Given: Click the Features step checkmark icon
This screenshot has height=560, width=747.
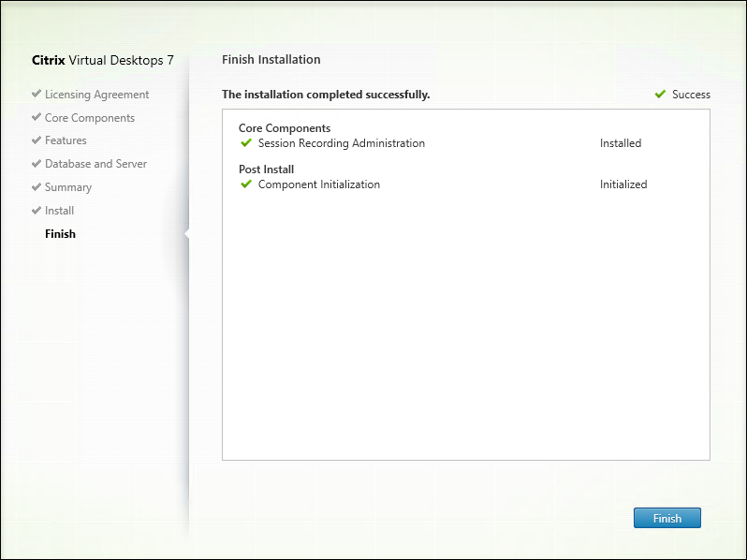Looking at the screenshot, I should [x=37, y=140].
